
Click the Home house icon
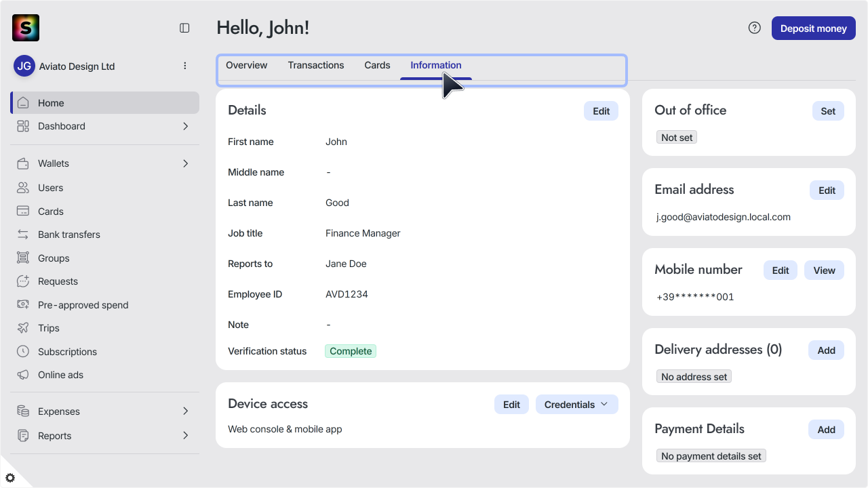click(23, 103)
